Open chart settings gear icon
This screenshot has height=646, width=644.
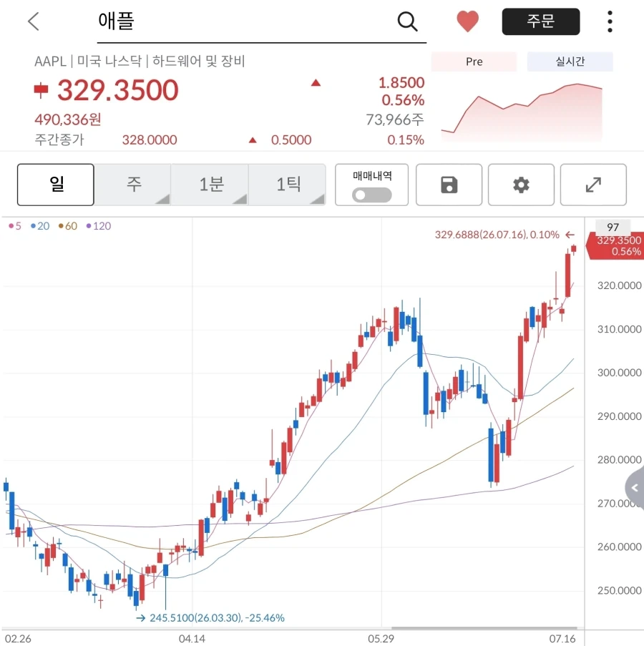[x=521, y=185]
